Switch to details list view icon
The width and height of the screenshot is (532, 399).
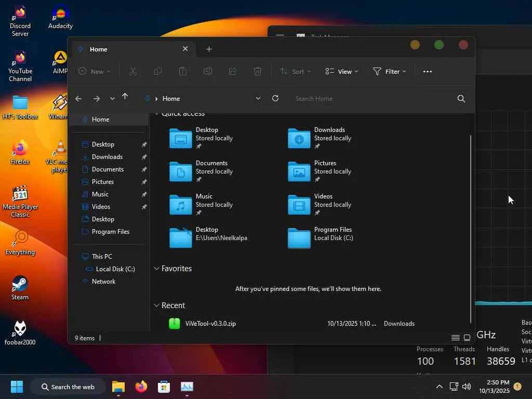[455, 338]
